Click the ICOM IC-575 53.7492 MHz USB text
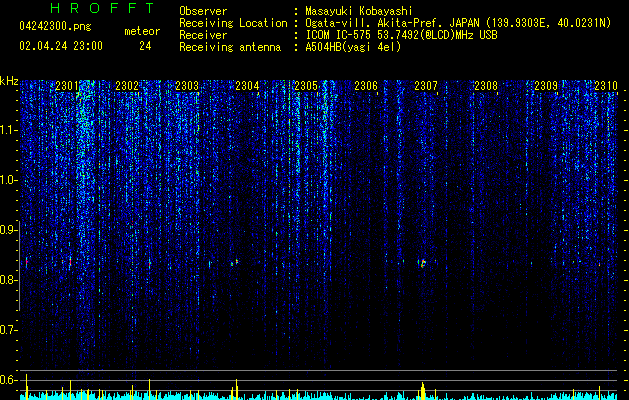 tap(401, 35)
